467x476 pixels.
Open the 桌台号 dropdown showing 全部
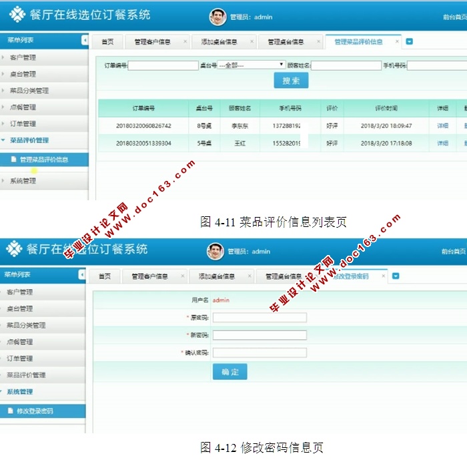251,65
